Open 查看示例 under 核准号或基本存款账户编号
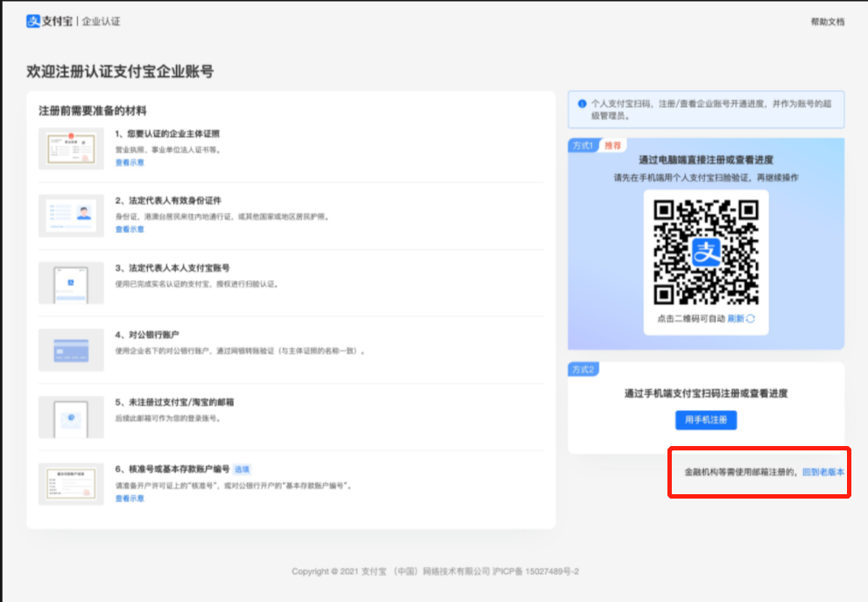The width and height of the screenshot is (868, 602). pyautogui.click(x=130, y=499)
